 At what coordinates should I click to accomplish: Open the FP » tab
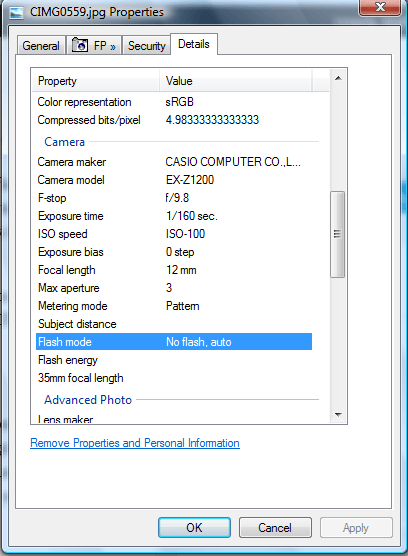click(x=94, y=46)
